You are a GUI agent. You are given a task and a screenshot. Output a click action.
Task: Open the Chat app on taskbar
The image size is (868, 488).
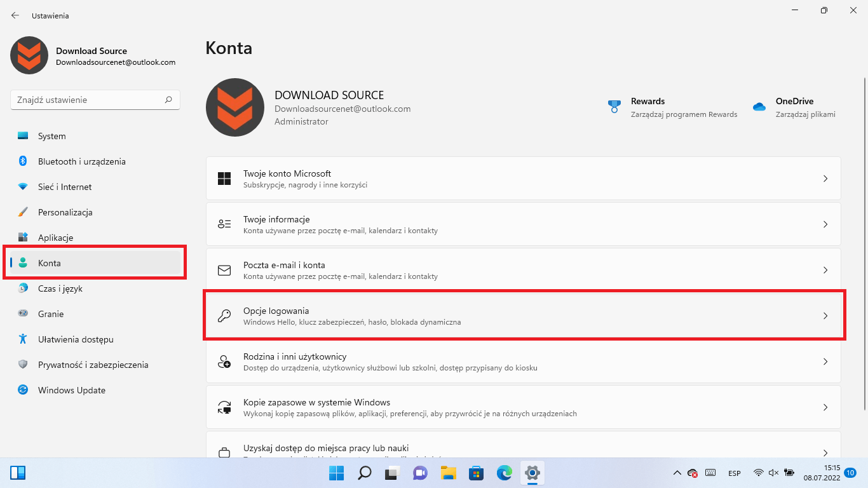(x=420, y=473)
